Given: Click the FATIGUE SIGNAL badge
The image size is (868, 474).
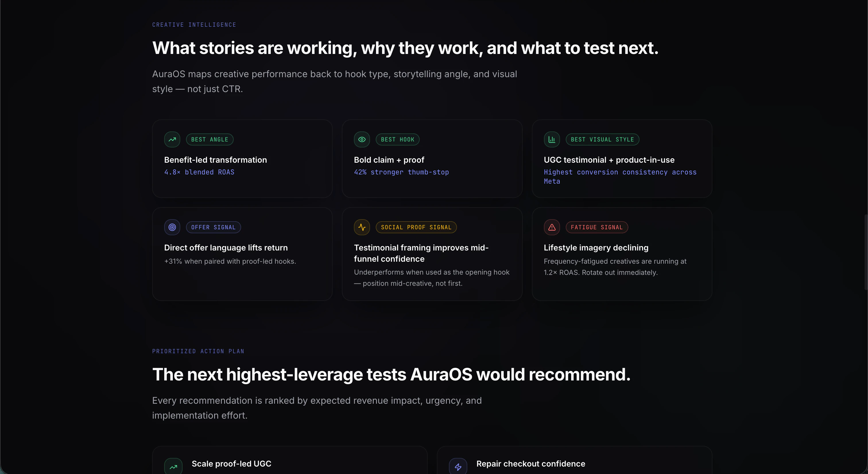Looking at the screenshot, I should pyautogui.click(x=596, y=228).
